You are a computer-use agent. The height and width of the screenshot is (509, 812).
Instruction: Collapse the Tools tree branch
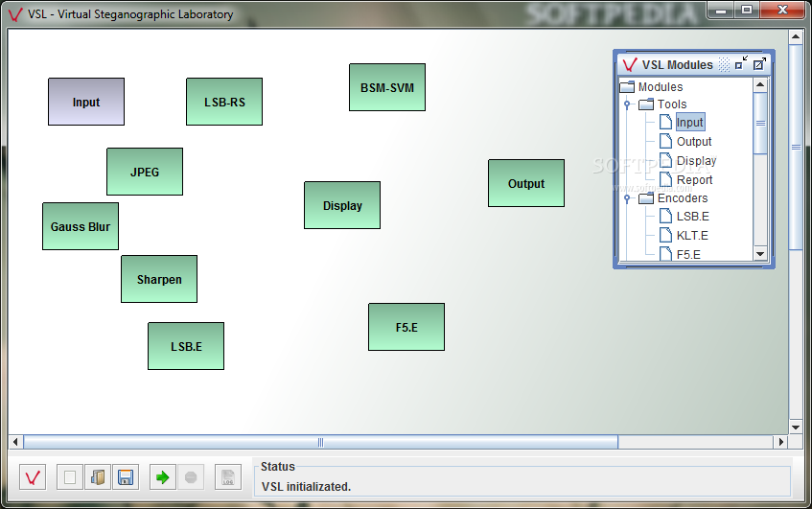point(627,104)
